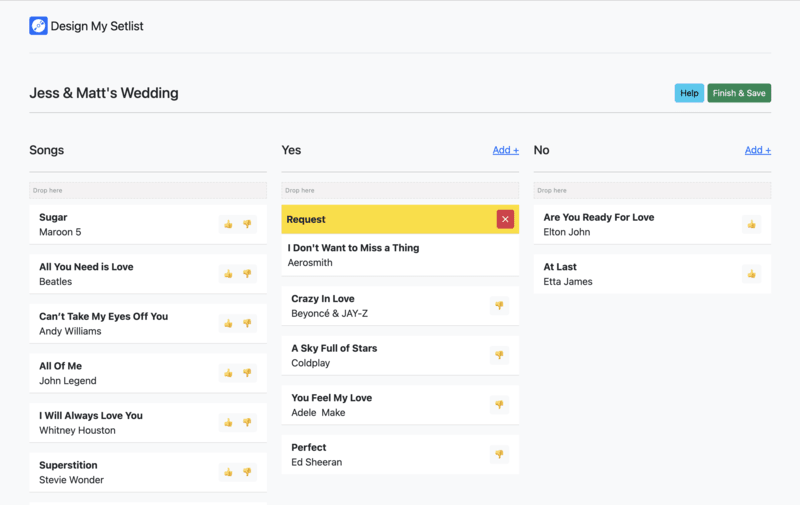Thumbs down Sugar by Maroon 5
This screenshot has height=505, width=800.
[247, 224]
